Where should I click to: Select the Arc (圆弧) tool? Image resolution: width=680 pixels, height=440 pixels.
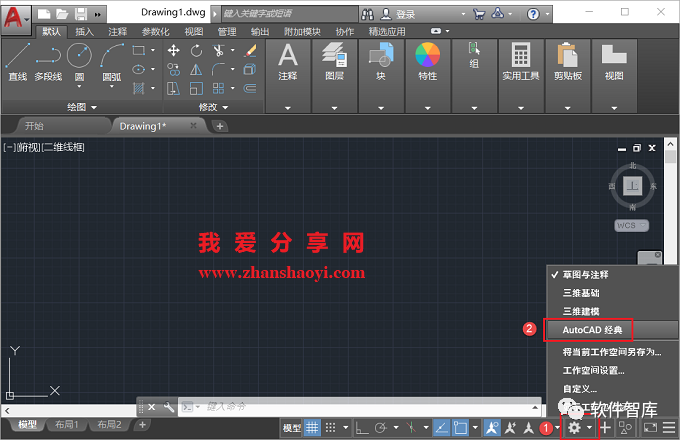[x=113, y=56]
